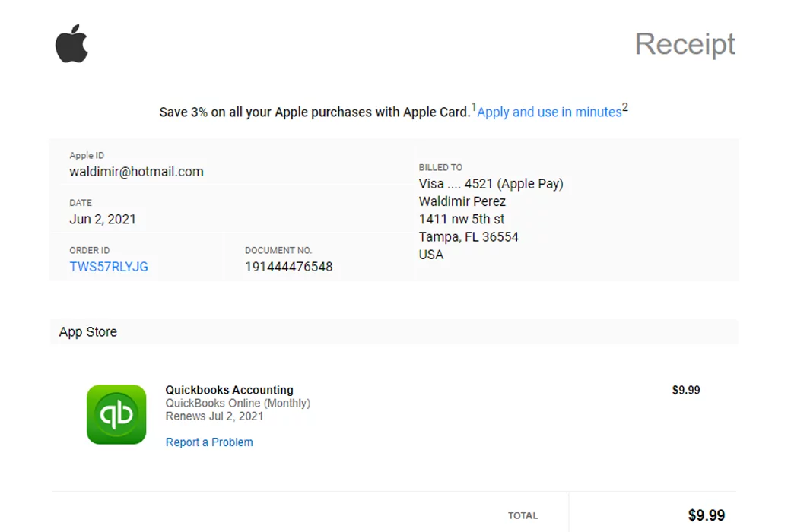Viewport: 791px width, 532px height.
Task: Click QuickBooks Online (Monthly) subscription text
Action: tap(238, 403)
